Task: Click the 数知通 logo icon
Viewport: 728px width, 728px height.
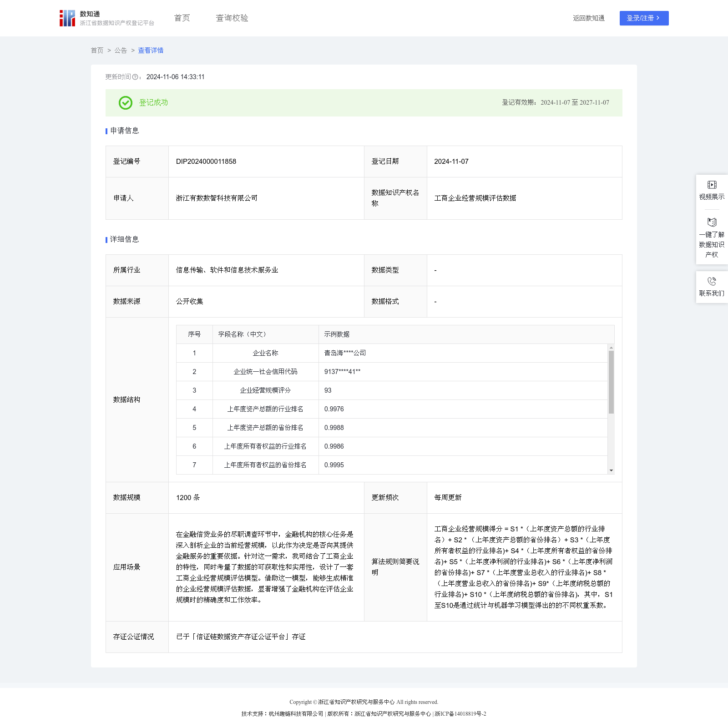Action: 67,18
